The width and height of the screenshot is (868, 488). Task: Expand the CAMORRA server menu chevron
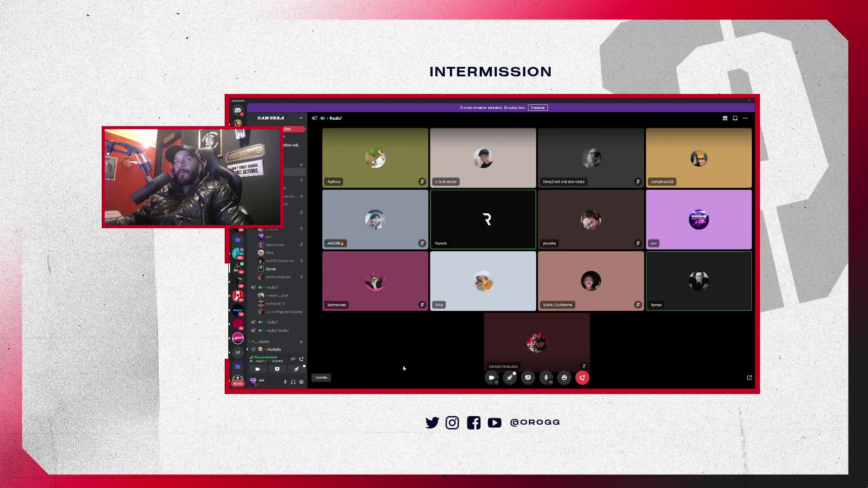point(301,118)
